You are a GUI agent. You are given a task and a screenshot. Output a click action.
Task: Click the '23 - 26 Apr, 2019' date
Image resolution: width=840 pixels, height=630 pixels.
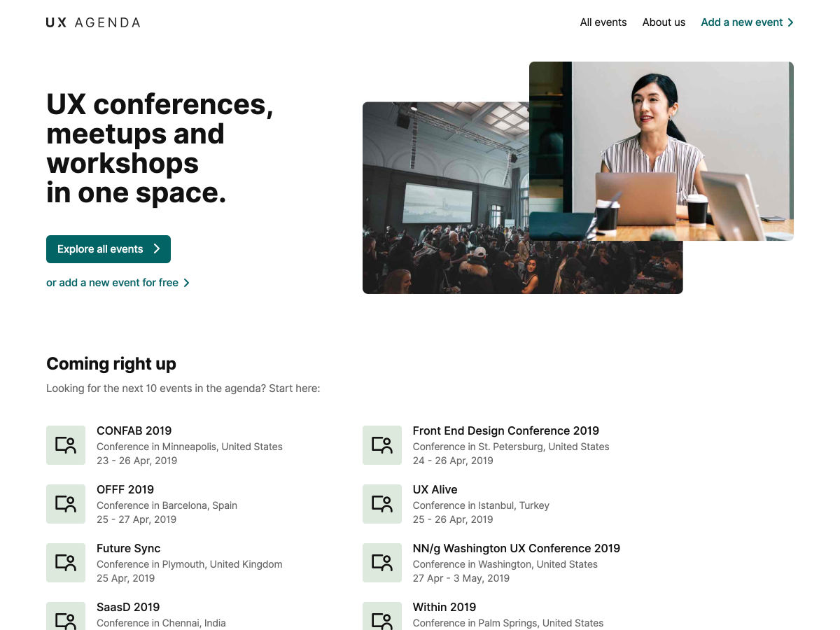[x=136, y=461]
